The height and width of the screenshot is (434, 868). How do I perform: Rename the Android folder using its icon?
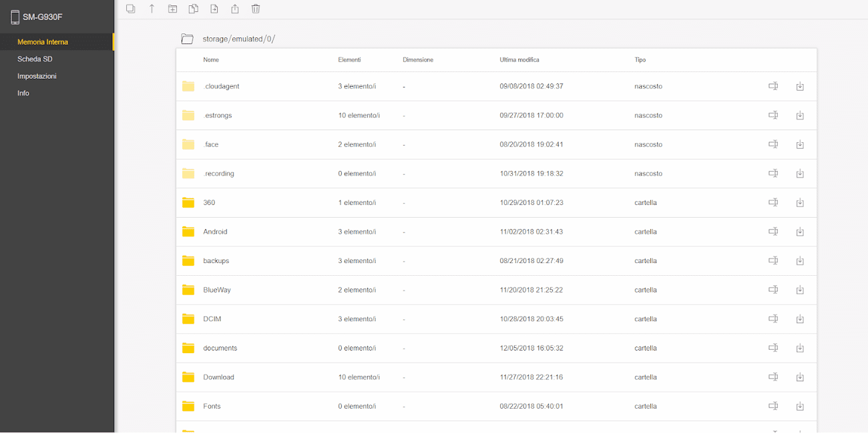pyautogui.click(x=773, y=232)
